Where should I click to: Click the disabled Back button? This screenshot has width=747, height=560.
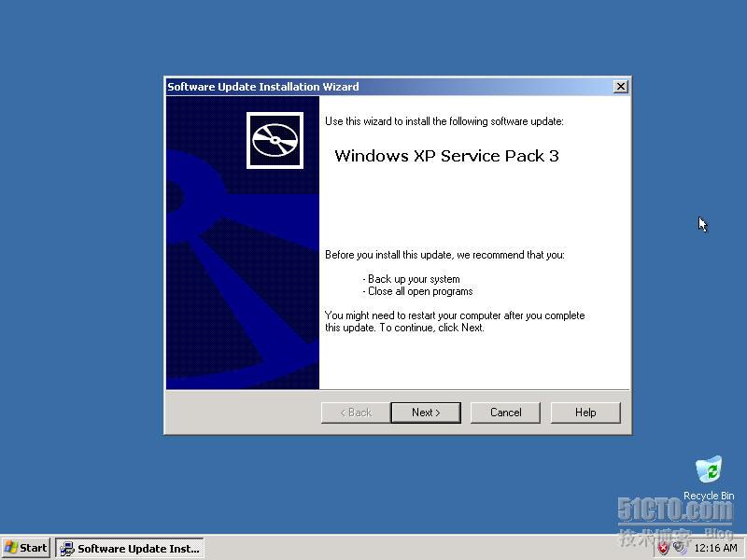point(356,413)
